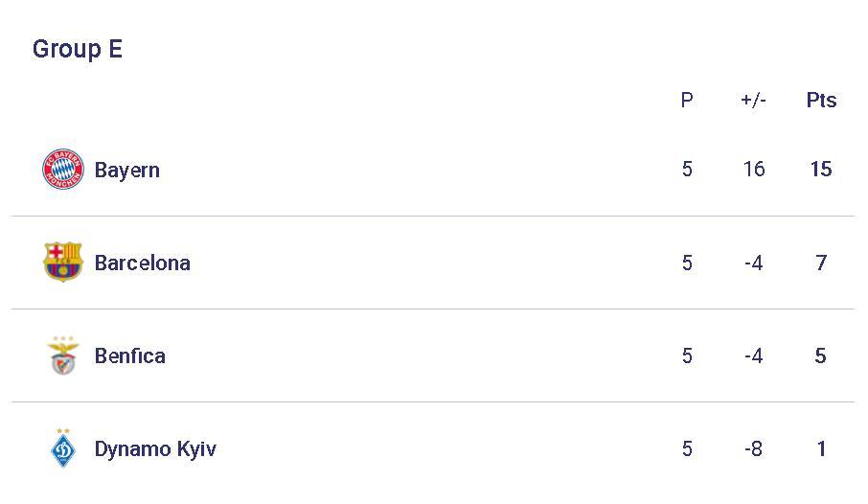Open the Barcelona team link
The width and height of the screenshot is (868, 504).
pos(142,263)
